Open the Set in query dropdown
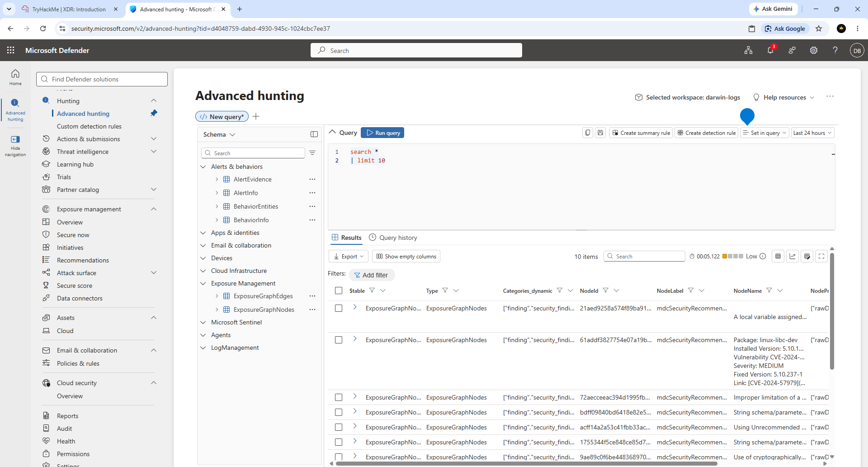The width and height of the screenshot is (868, 467). pos(765,133)
